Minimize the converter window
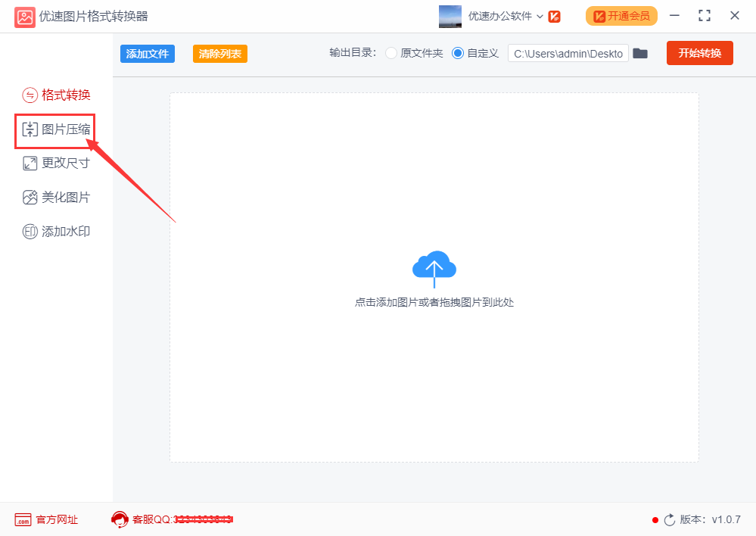This screenshot has width=756, height=536. pos(674,16)
